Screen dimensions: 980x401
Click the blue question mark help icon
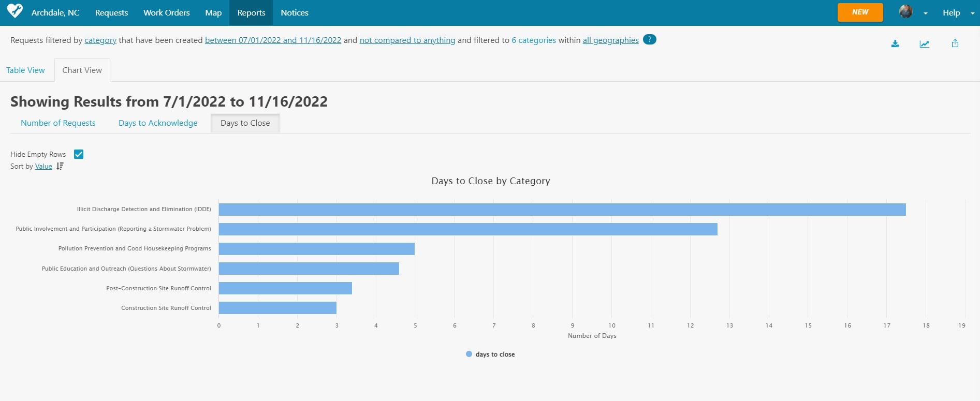(x=649, y=39)
